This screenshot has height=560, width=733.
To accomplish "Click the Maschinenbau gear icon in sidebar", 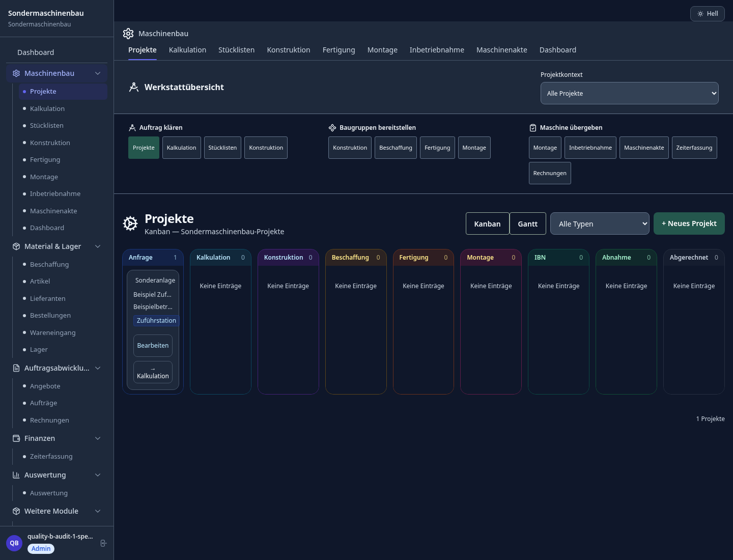I will [x=16, y=73].
